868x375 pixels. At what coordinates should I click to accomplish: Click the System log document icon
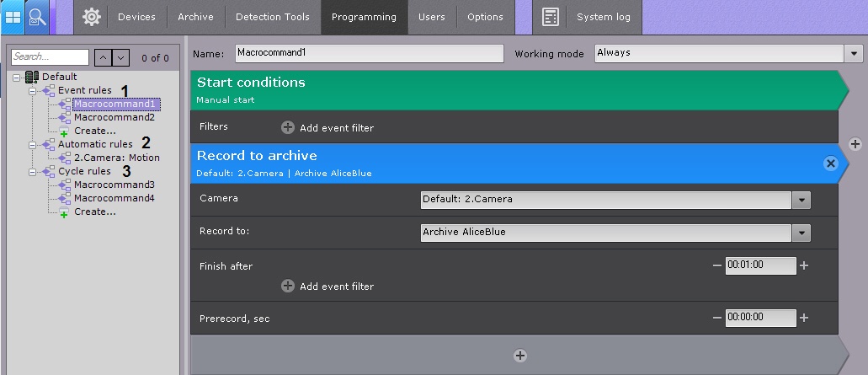click(x=551, y=17)
